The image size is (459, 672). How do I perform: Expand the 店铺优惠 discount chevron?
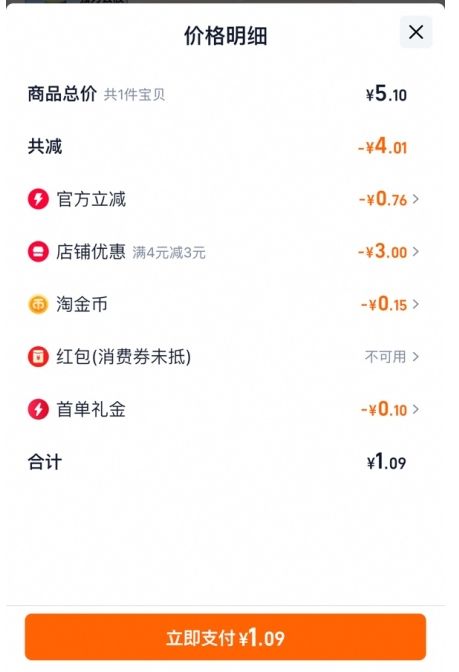click(415, 252)
